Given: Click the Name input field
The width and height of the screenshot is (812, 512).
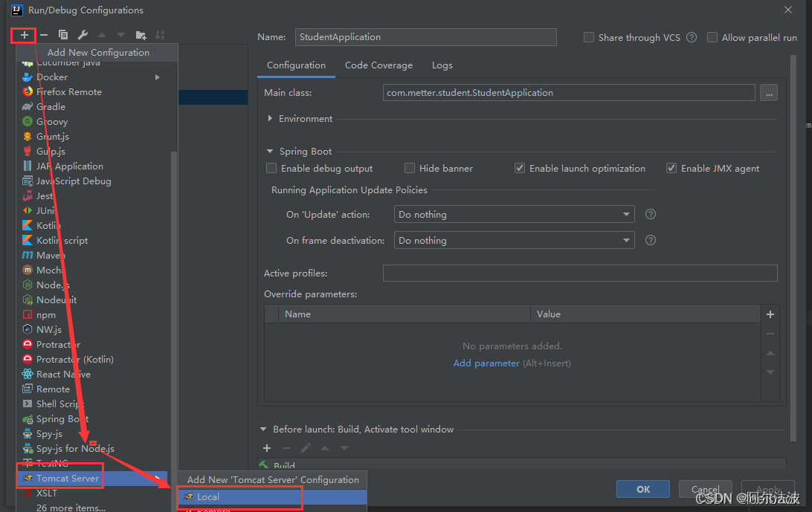Looking at the screenshot, I should [x=425, y=37].
